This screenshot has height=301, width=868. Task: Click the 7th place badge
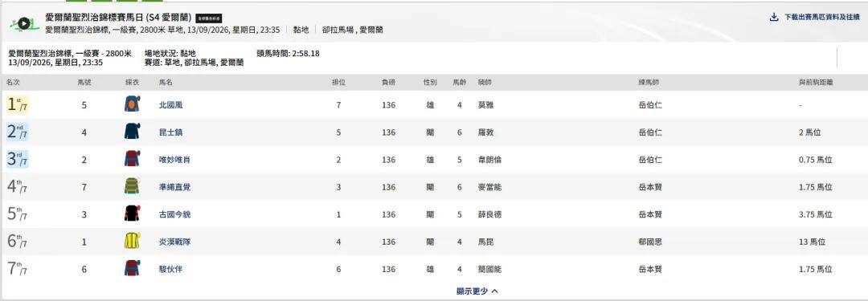(17, 269)
